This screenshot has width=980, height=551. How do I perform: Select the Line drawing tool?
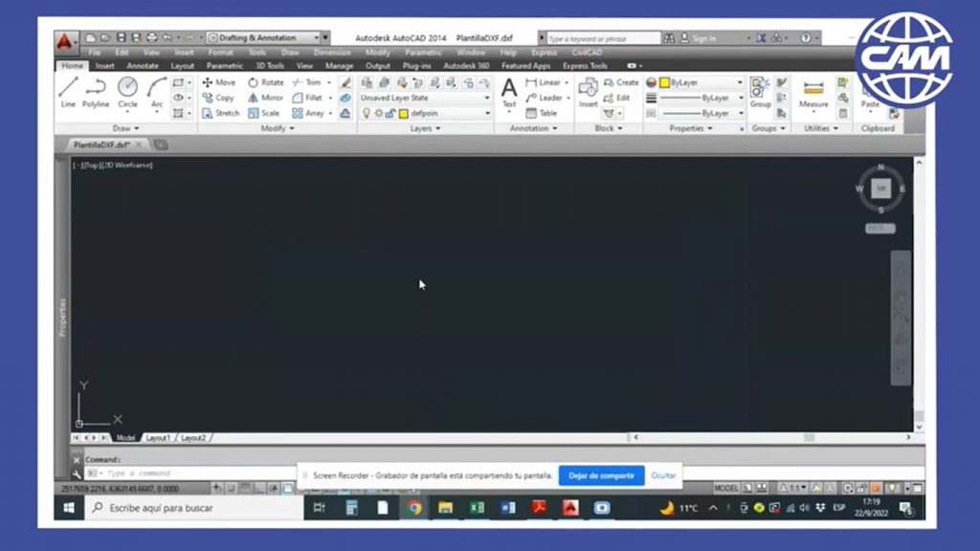coord(68,93)
